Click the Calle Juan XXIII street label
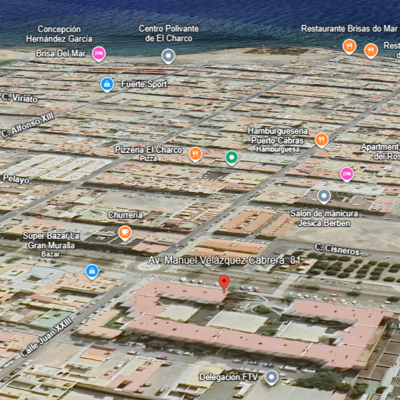Screen dimensions: 400x400 pos(46,337)
